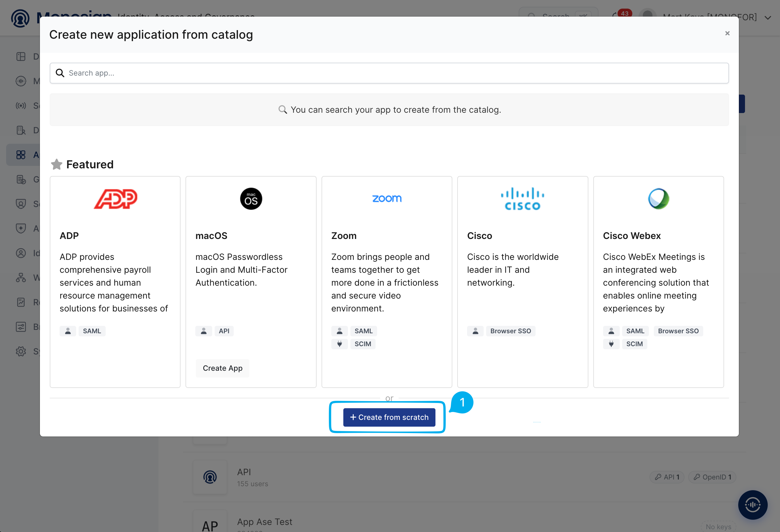
Task: Click the 'Zoom brings people and teams' description
Action: point(385,283)
